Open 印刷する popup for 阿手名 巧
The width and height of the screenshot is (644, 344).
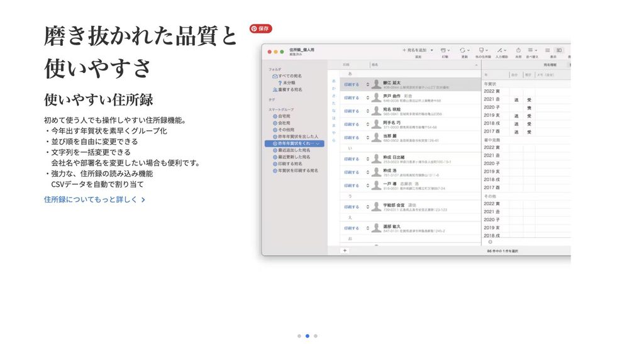(357, 125)
